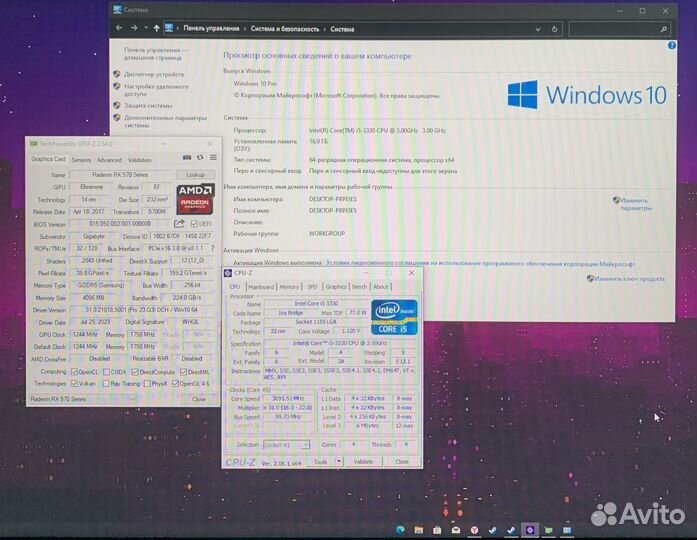
Task: Toggle the Ray Tracing checkbox
Action: click(106, 383)
